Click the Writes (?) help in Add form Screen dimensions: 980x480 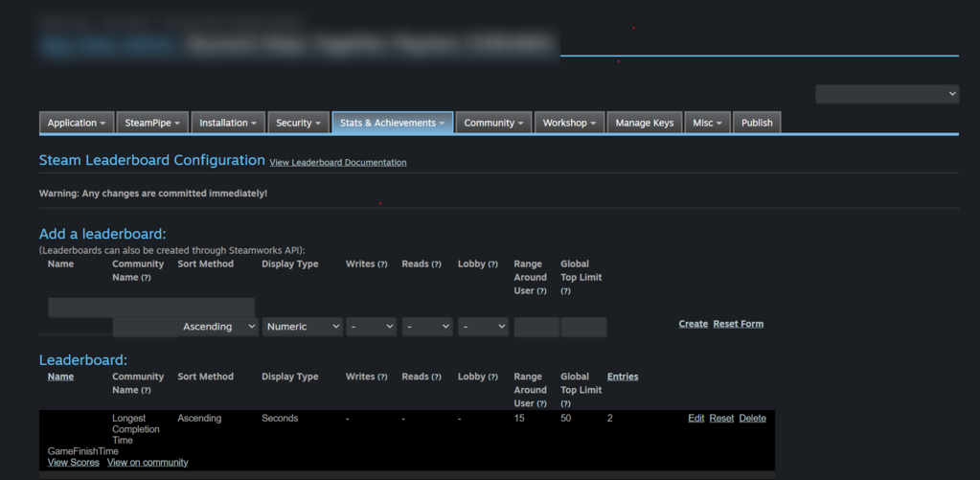click(382, 264)
